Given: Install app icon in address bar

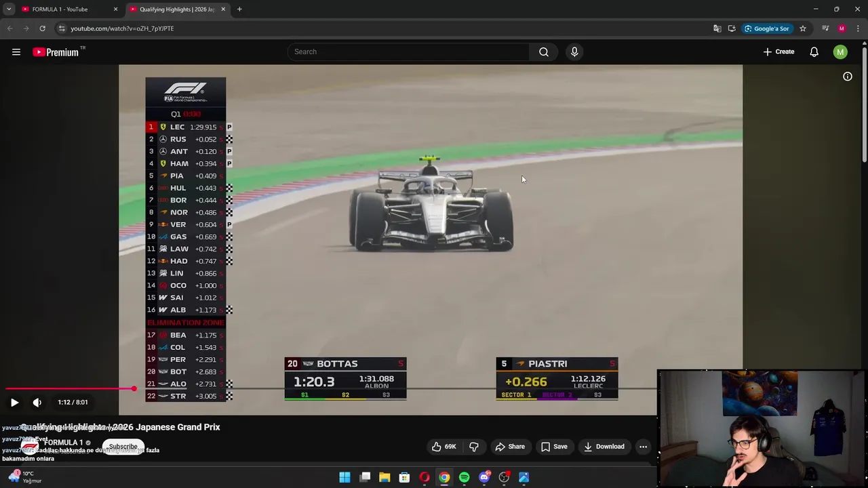Looking at the screenshot, I should click(x=732, y=28).
